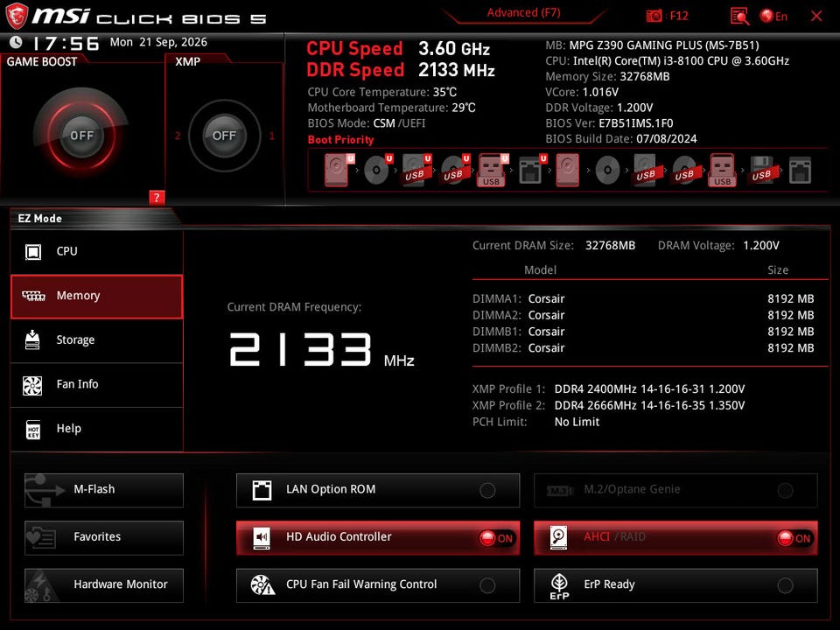840x630 pixels.
Task: Click XMP Profile 2 DDR4 2666MHz entry
Action: click(609, 405)
